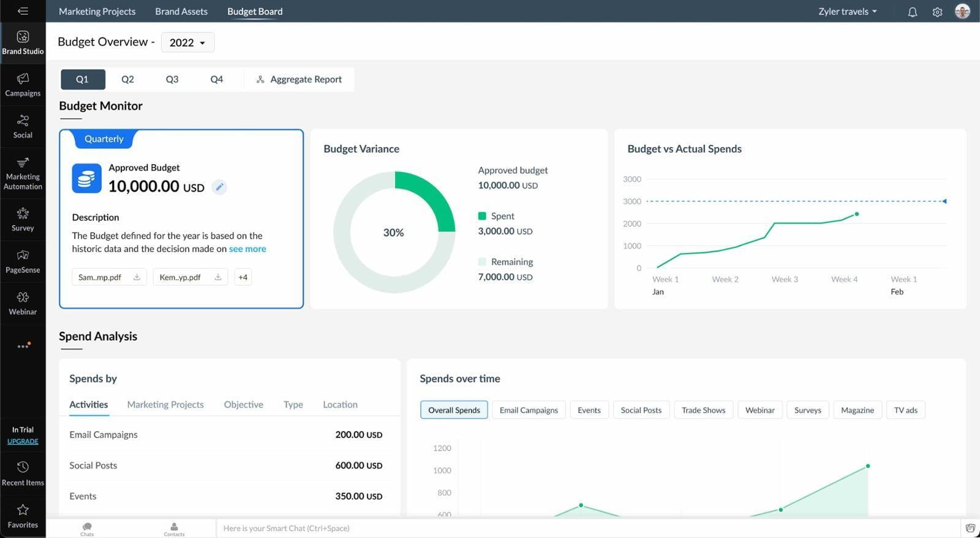Select the Marketing Projects spends tab
The width and height of the screenshot is (980, 538).
tap(165, 405)
